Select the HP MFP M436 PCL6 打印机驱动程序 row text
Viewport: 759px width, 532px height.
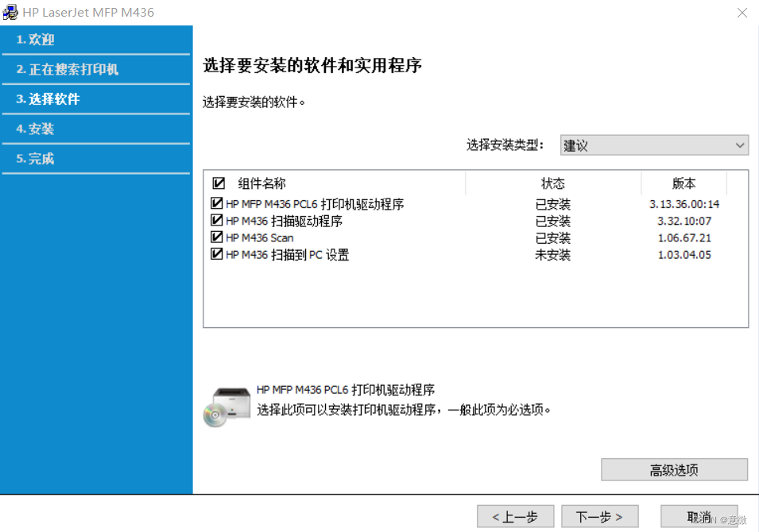click(x=315, y=204)
